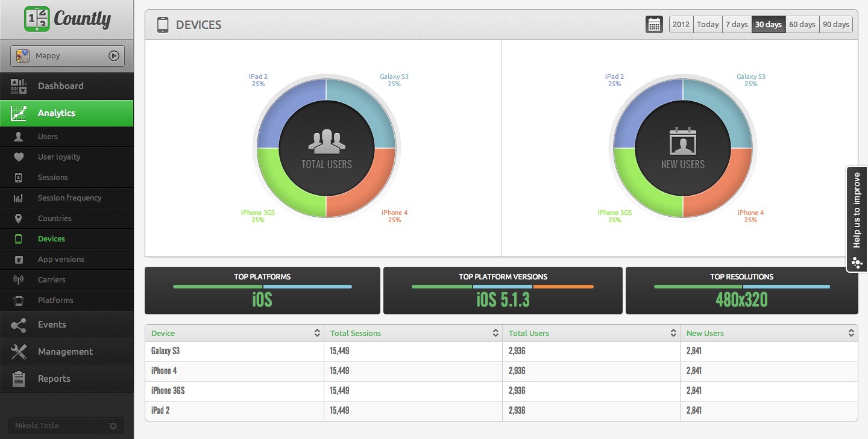
Task: Open User loyalty page
Action: pos(66,157)
